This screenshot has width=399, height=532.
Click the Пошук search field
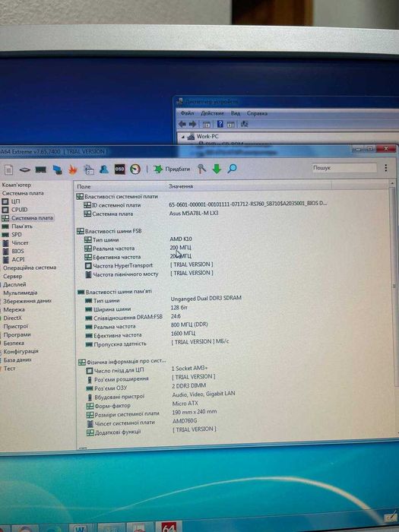(344, 168)
